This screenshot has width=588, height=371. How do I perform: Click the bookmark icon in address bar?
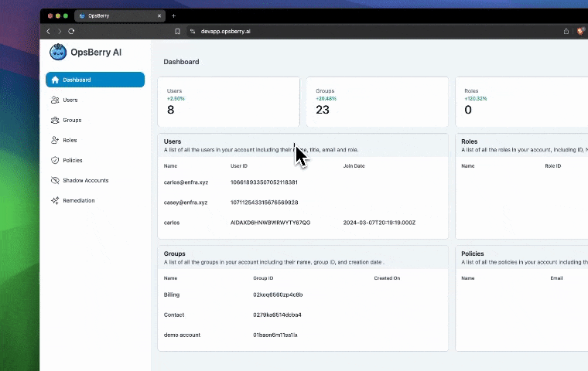point(178,31)
